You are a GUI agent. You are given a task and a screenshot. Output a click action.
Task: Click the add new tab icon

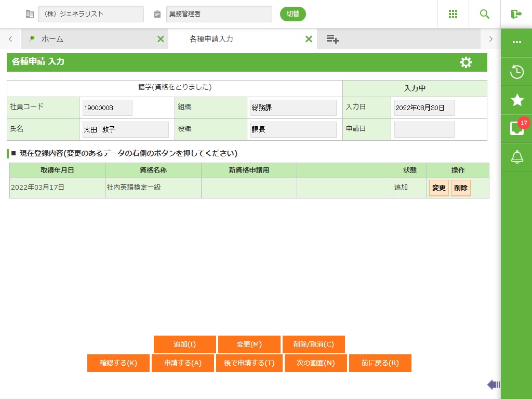332,39
